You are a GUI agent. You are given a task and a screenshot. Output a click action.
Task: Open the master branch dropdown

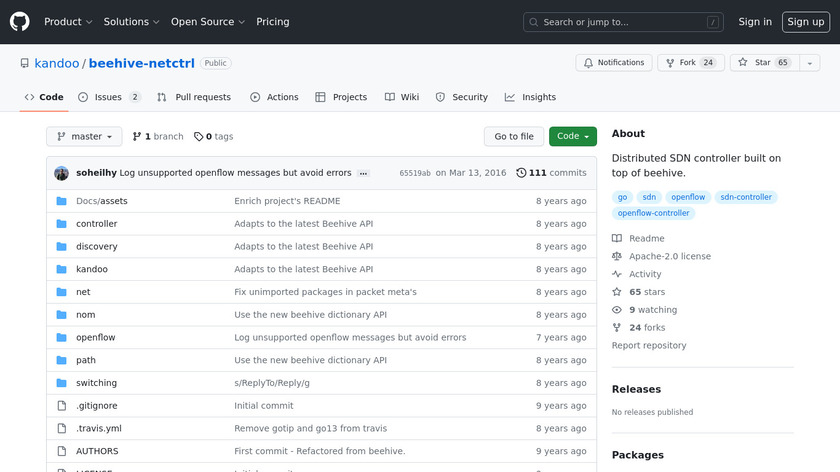84,137
